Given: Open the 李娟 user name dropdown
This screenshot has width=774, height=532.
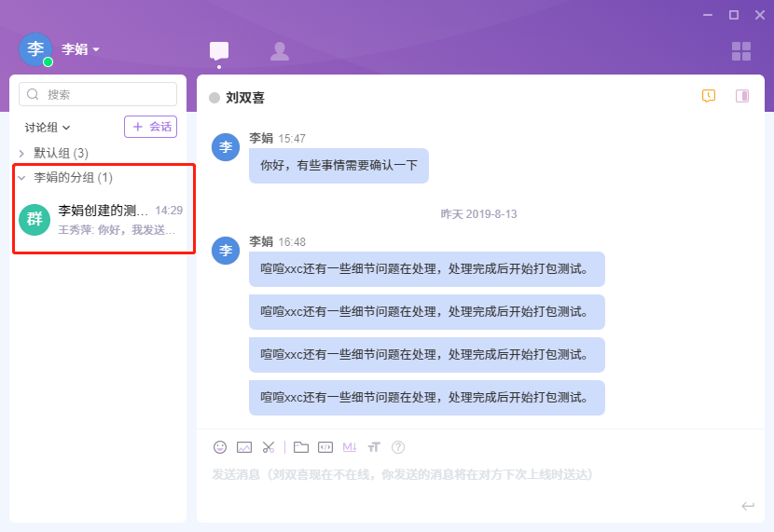Looking at the screenshot, I should coord(81,49).
